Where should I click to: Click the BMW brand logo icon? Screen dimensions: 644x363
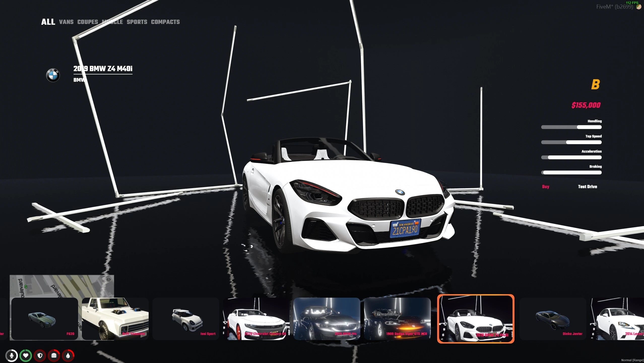click(53, 75)
